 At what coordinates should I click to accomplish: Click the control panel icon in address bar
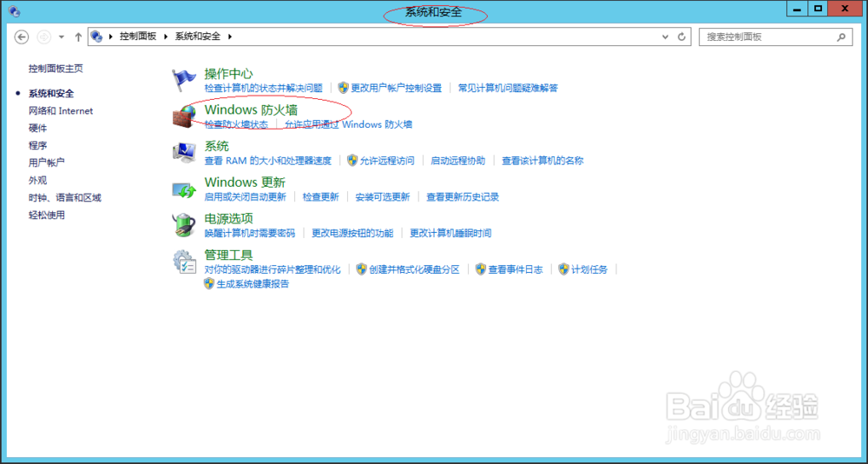click(x=97, y=36)
